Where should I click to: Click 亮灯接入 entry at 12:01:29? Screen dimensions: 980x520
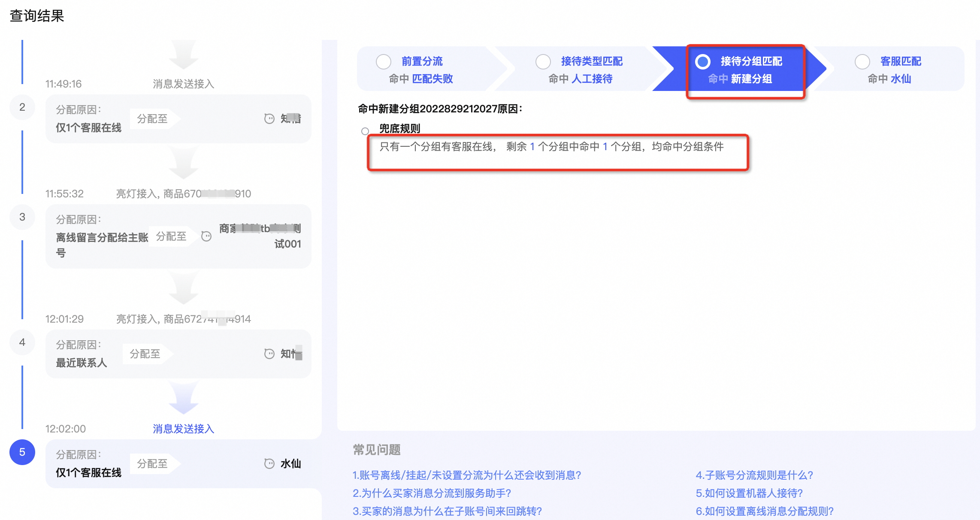[x=184, y=319]
